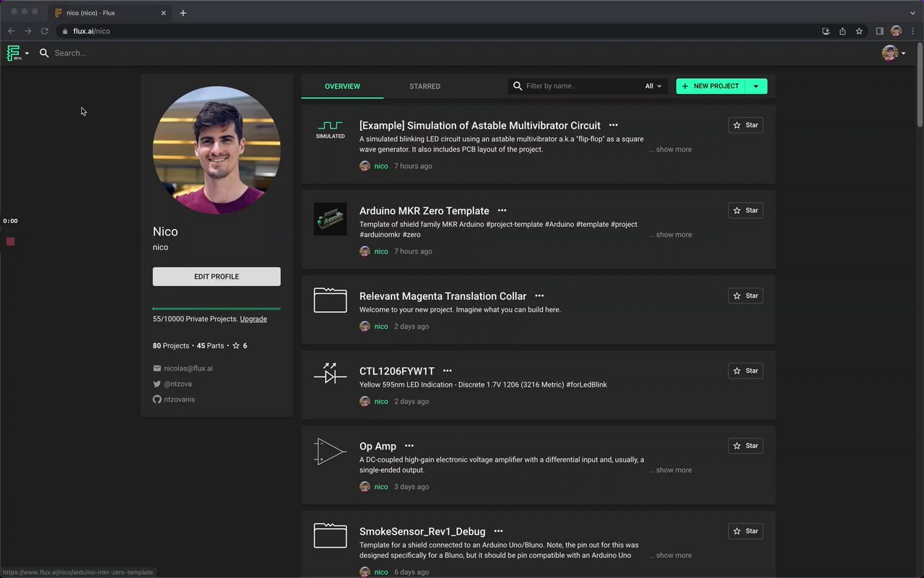The image size is (924, 578).
Task: Open the Op Amp project title
Action: point(378,447)
